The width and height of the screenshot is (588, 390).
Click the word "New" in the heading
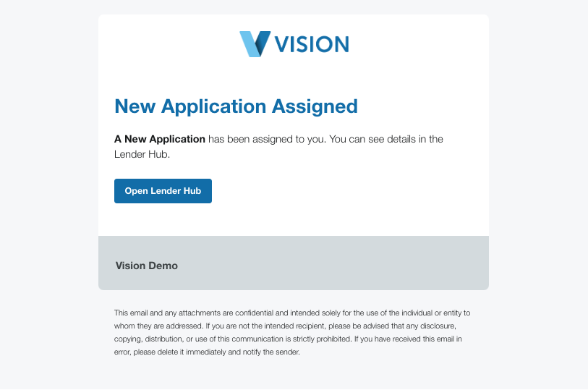pos(135,106)
